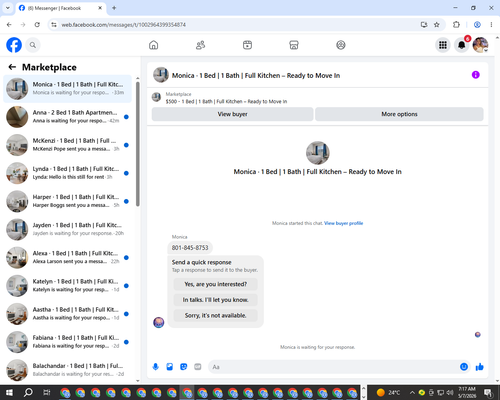This screenshot has height=400, width=500.
Task: Open the tab search dropdown arrow
Action: (8, 8)
